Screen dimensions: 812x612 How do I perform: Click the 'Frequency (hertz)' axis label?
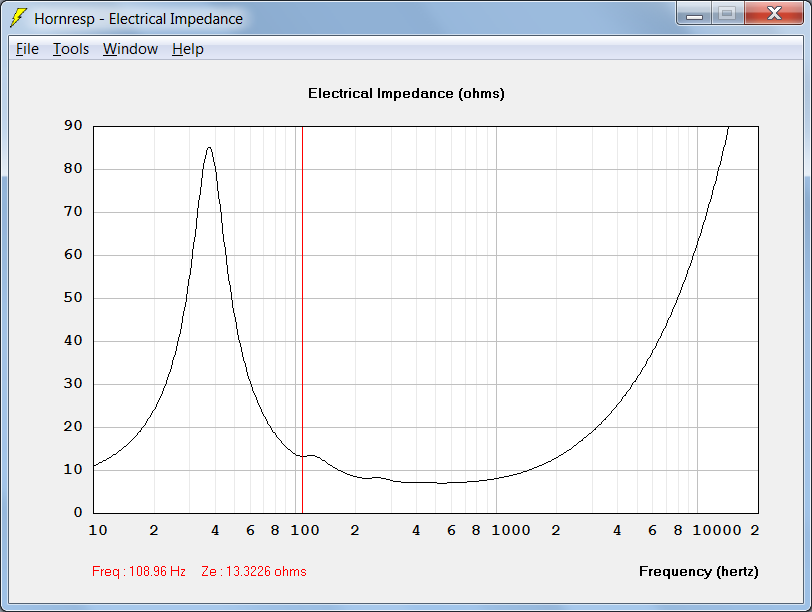click(x=699, y=571)
